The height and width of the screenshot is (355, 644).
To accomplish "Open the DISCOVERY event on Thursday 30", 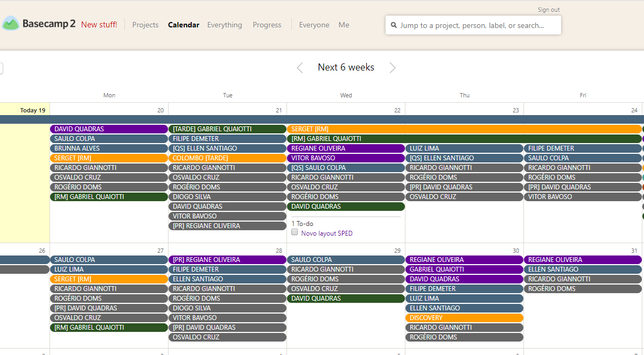I will coord(464,317).
